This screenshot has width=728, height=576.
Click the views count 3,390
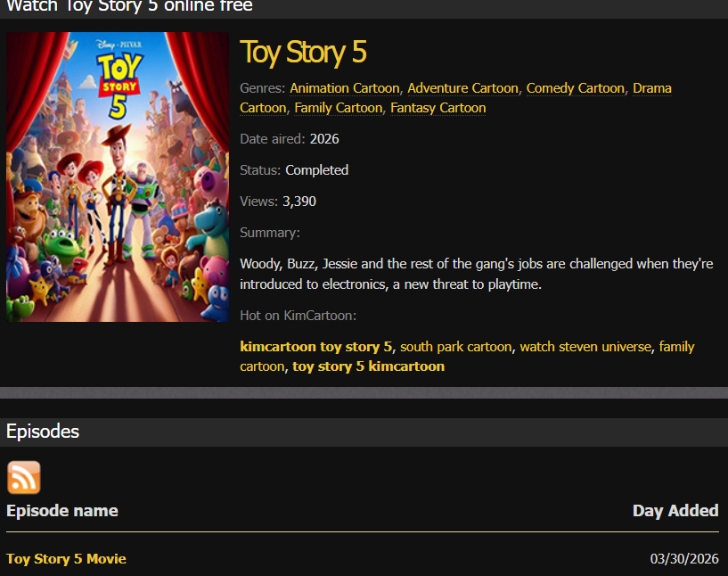pos(299,202)
